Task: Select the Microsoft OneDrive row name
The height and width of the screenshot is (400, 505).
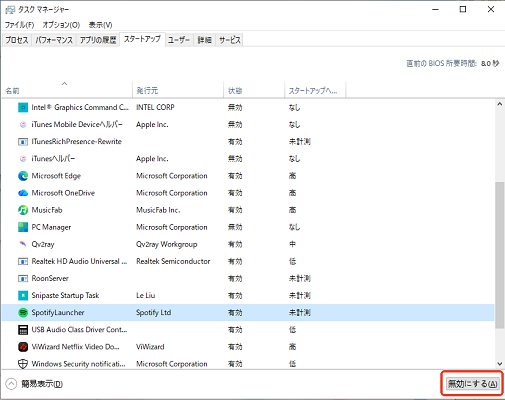Action: (x=63, y=193)
